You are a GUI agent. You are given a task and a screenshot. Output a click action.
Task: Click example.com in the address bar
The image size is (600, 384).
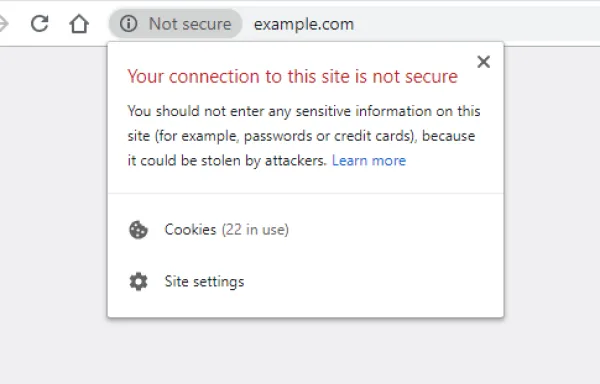click(304, 24)
